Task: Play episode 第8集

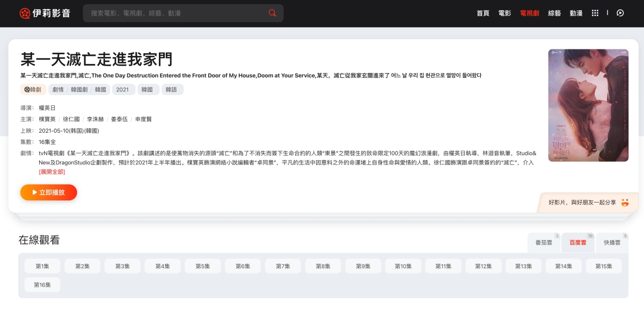Action: [323, 266]
